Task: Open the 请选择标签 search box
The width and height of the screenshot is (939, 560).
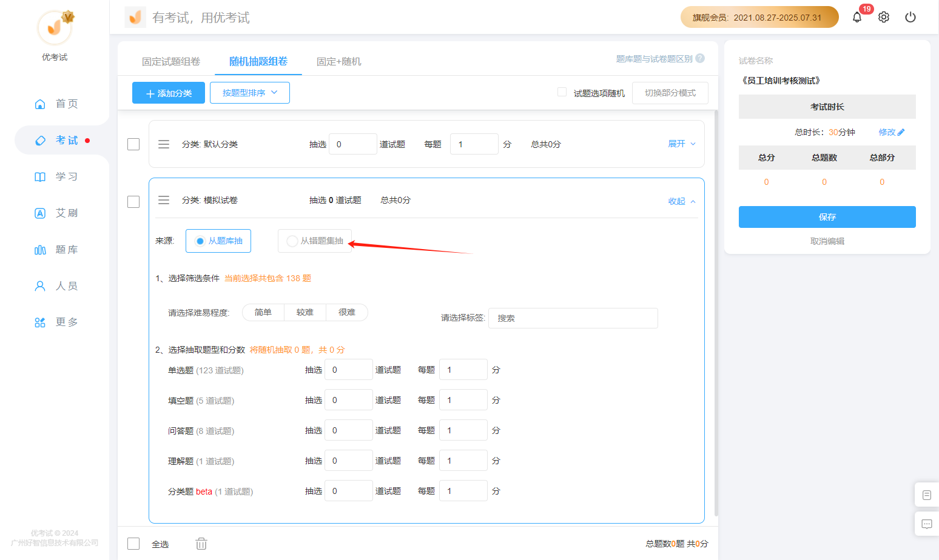Action: pyautogui.click(x=573, y=318)
